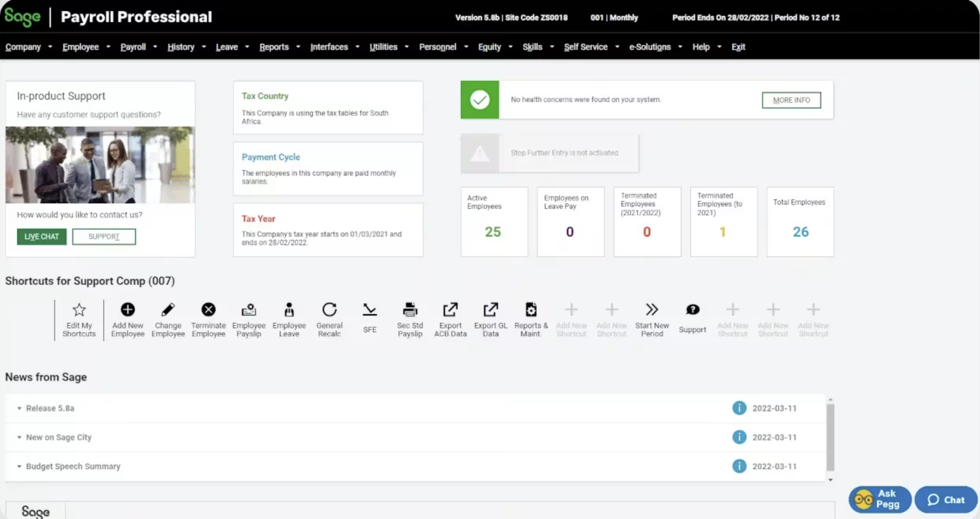Click the Tax Country heading
This screenshot has width=980, height=519.
point(265,96)
